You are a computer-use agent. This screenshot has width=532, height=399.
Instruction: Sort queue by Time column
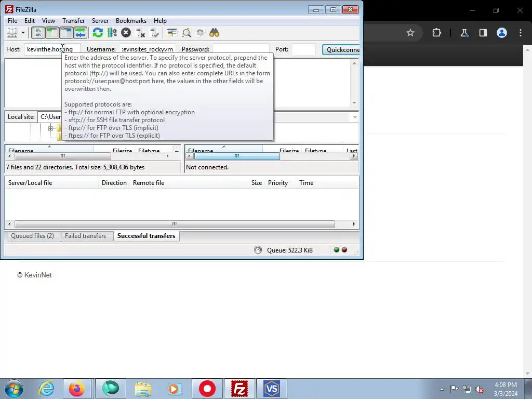pos(327,183)
